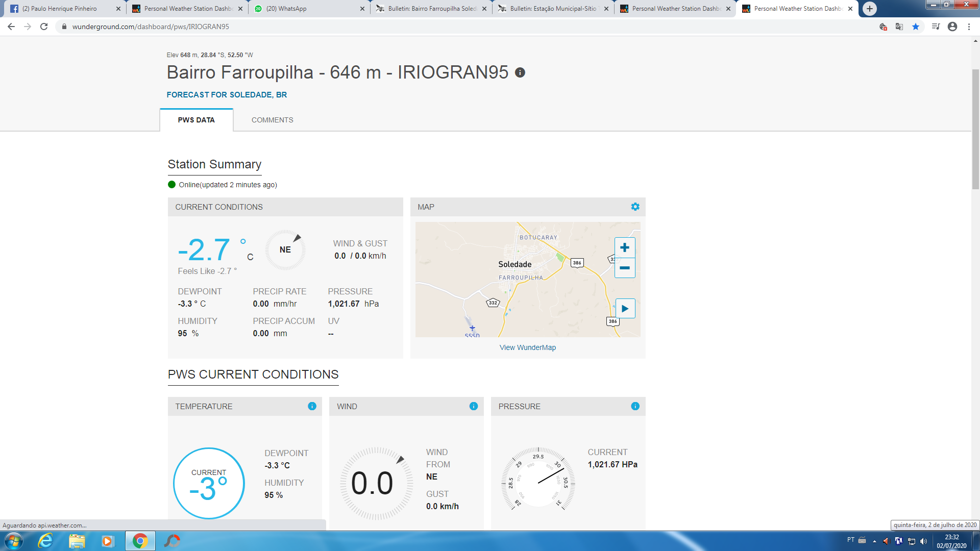Click the address bar URL
Screen dimensions: 980x551
pos(151,27)
